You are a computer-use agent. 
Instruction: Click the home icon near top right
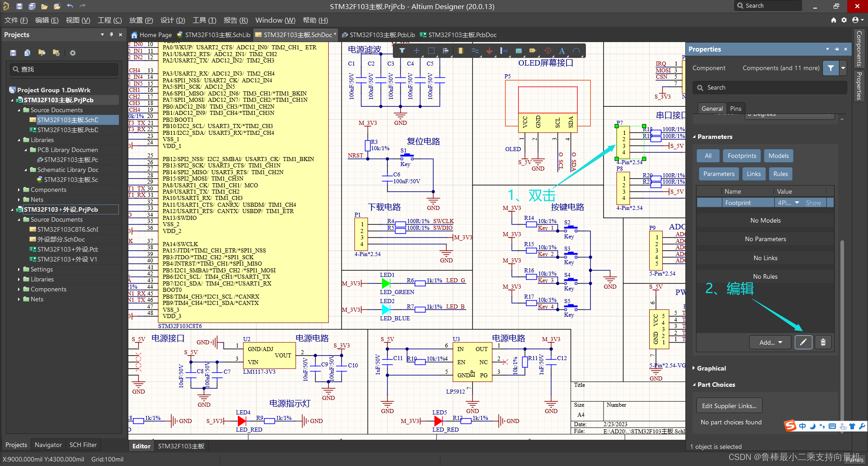coord(834,20)
